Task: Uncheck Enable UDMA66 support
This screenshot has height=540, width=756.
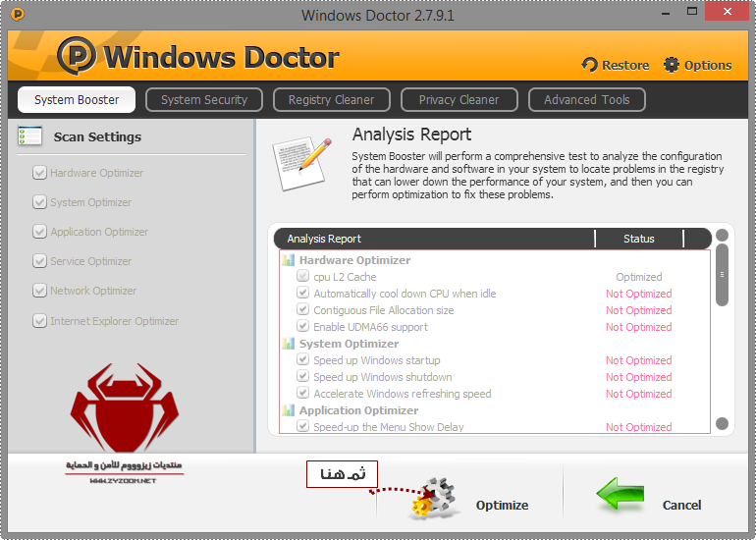Action: point(302,326)
